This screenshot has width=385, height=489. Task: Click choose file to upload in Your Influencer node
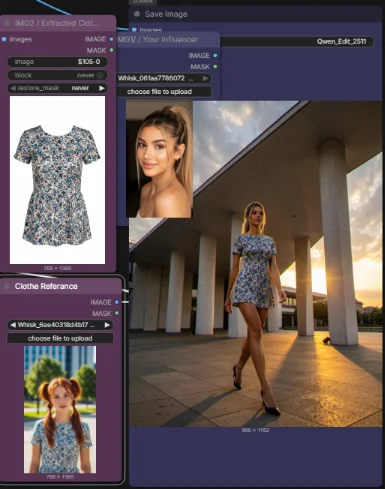164,92
